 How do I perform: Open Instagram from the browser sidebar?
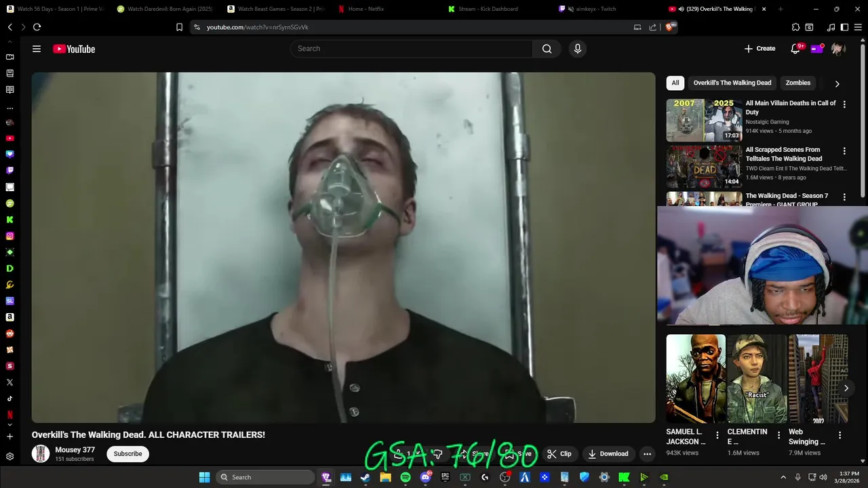(x=9, y=236)
